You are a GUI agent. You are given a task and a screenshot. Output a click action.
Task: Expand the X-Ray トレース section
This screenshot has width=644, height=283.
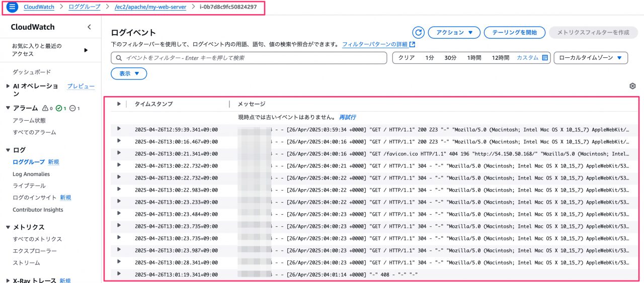pos(8,280)
